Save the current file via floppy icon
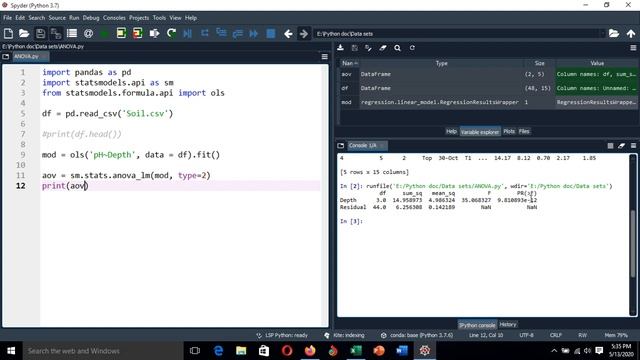The width and height of the screenshot is (640, 360). point(40,33)
